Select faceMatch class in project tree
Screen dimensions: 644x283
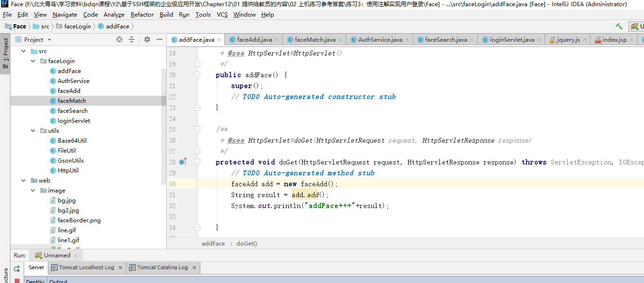click(x=72, y=101)
